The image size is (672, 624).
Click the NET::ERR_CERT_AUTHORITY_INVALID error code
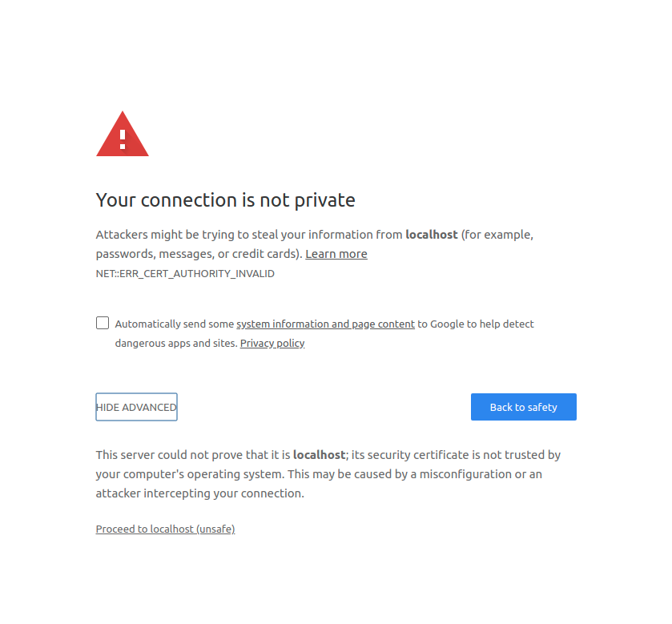[185, 274]
